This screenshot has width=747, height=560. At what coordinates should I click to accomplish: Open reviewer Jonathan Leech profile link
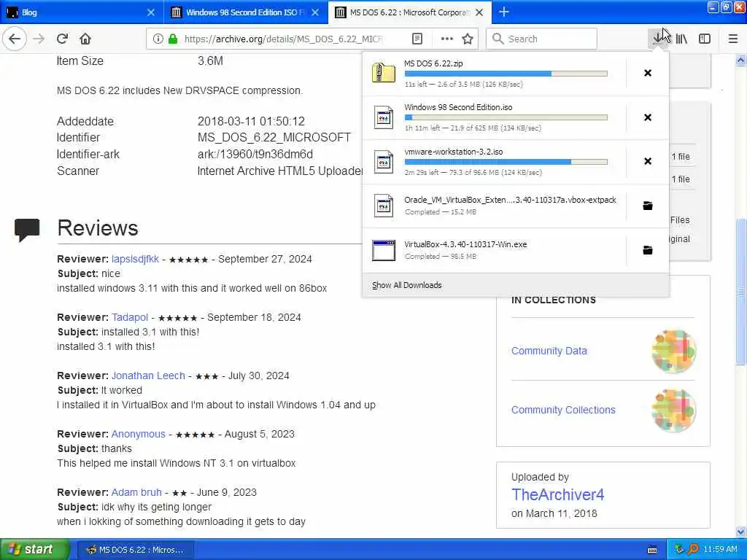[x=148, y=376]
